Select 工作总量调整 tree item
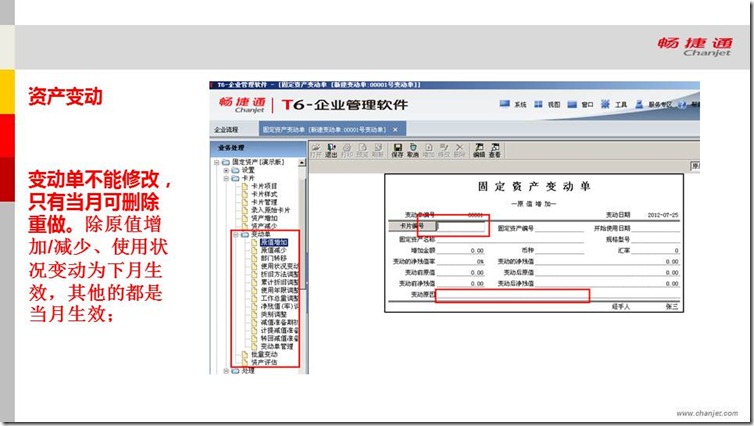This screenshot has height=426, width=754. coord(280,298)
